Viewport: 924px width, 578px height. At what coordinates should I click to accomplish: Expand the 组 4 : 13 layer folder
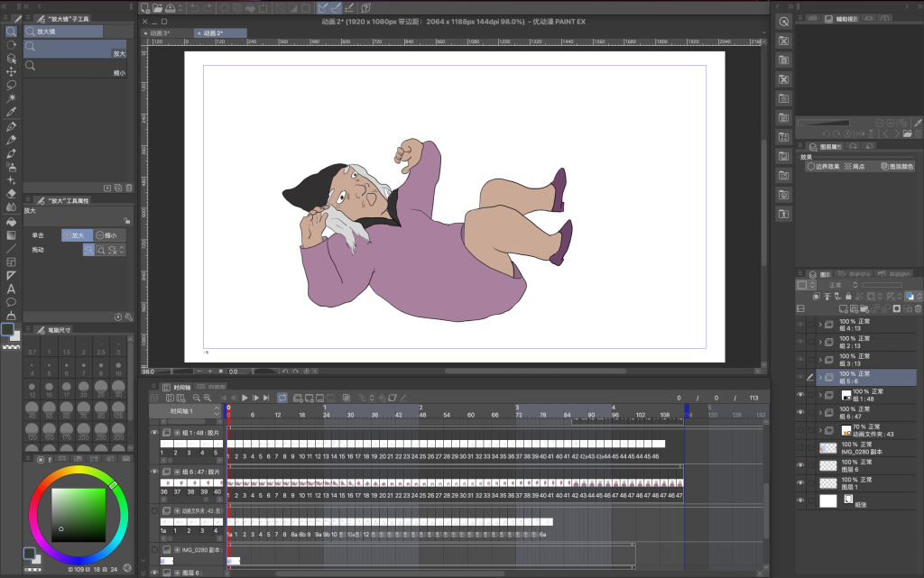pyautogui.click(x=820, y=325)
